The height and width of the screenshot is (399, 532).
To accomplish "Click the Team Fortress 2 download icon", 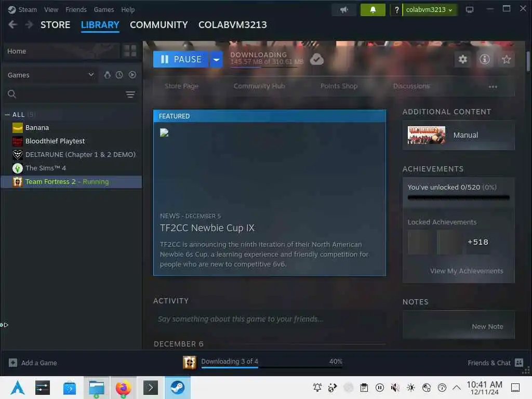I will 190,362.
